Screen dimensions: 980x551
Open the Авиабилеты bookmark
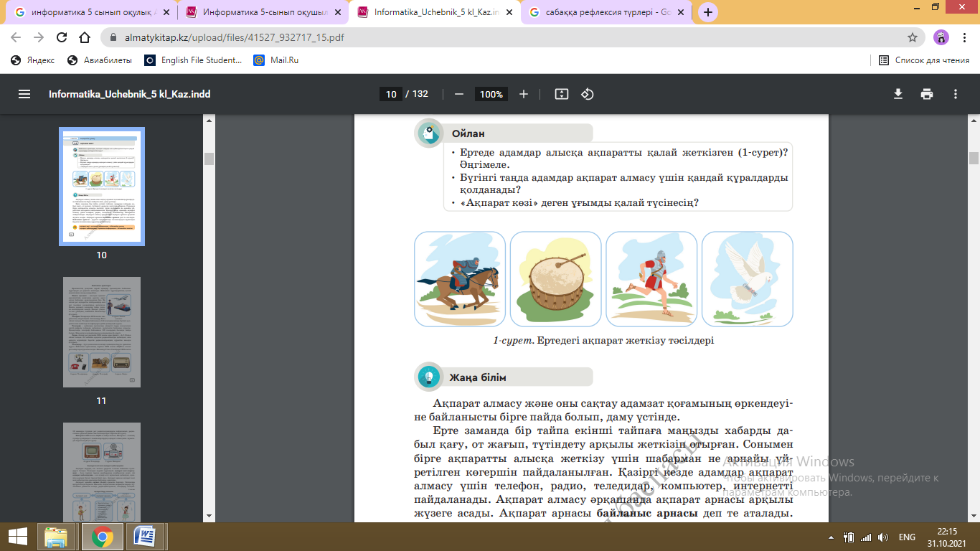(100, 60)
